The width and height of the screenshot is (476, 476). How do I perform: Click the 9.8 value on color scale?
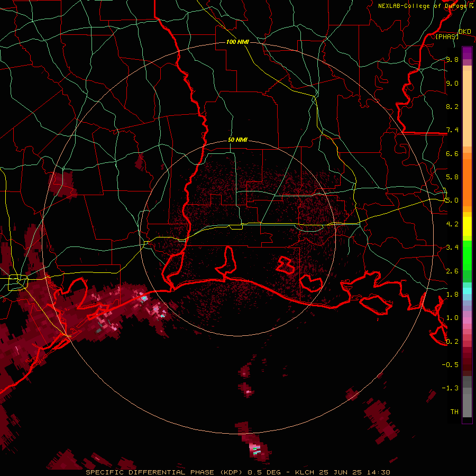tap(452, 59)
